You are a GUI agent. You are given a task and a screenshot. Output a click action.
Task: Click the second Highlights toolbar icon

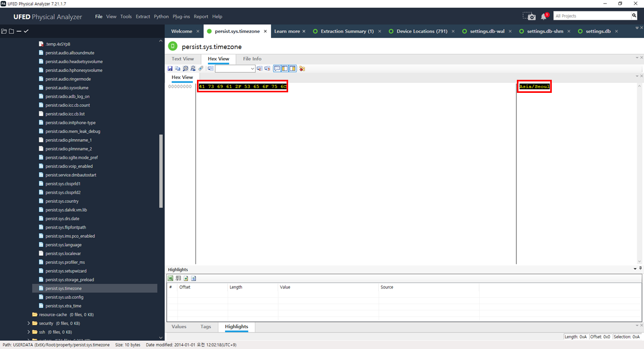(x=178, y=279)
